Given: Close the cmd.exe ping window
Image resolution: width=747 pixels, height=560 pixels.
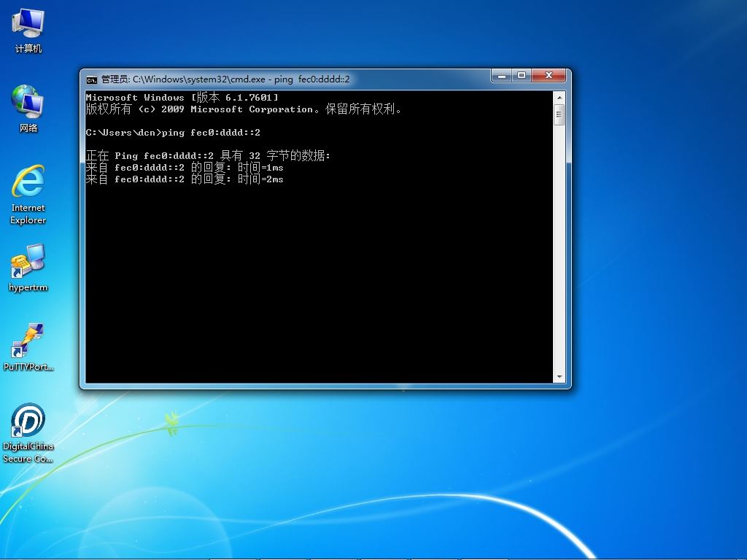Looking at the screenshot, I should coord(549,75).
